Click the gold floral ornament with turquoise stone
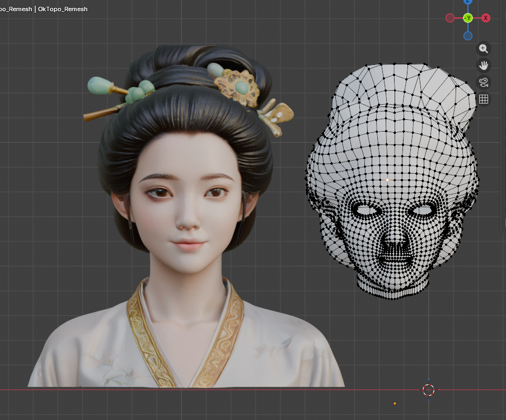Screen dimensions: 506x420 (x=238, y=87)
